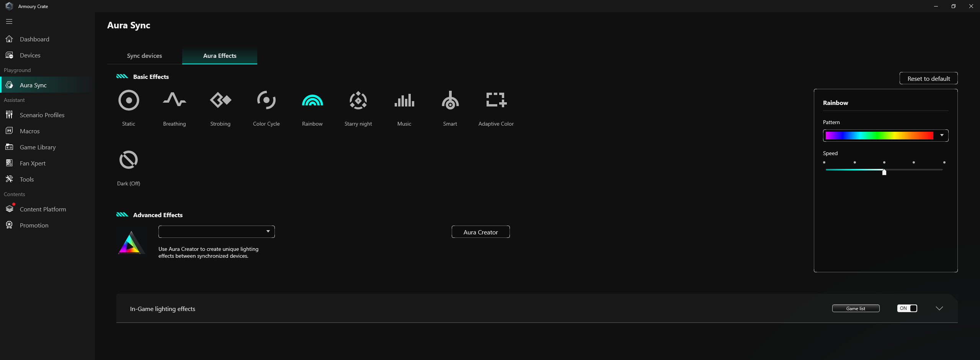Launch Aura Creator button
980x360 pixels.
pos(481,232)
